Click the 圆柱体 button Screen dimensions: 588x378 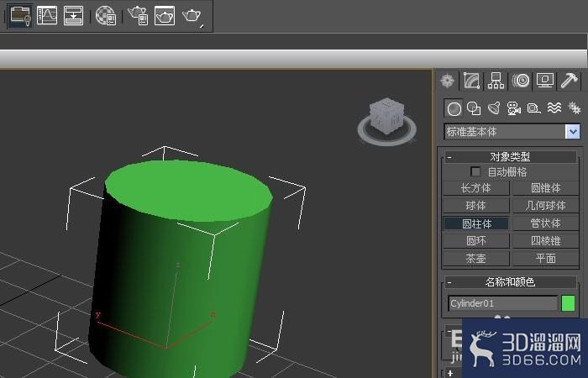point(476,223)
